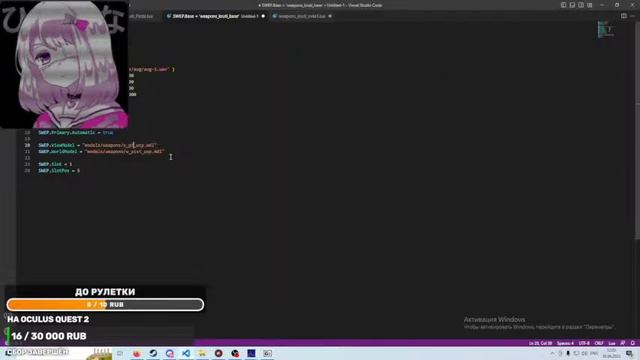Open the editor more actions menu
The width and height of the screenshot is (640, 360).
633,16
